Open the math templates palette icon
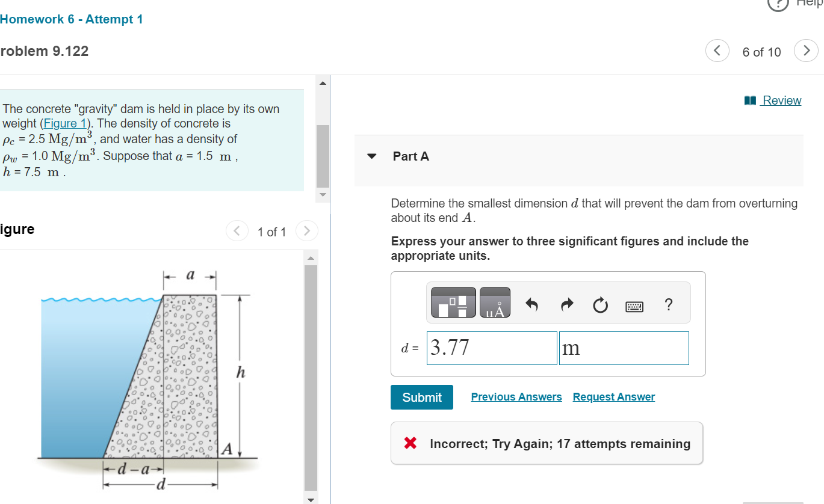824x504 pixels. coord(452,302)
